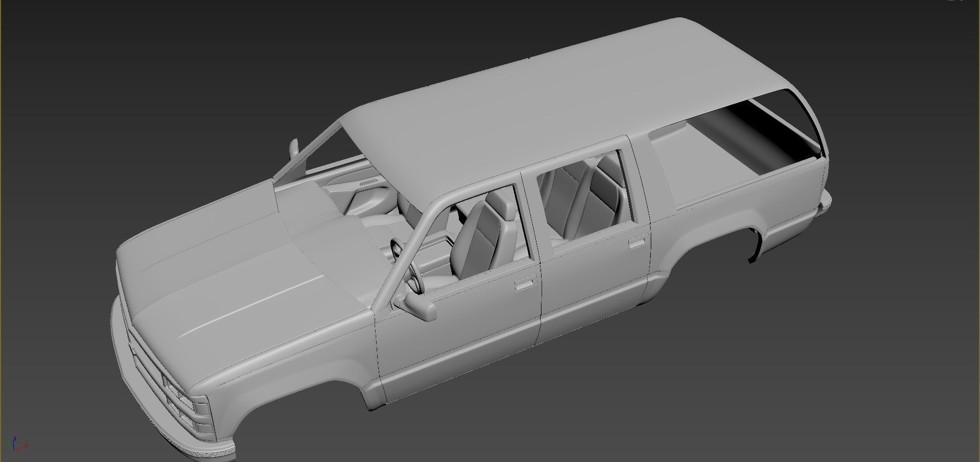Select the front door handle
Viewport: 980px width, 462px height.
(525, 283)
